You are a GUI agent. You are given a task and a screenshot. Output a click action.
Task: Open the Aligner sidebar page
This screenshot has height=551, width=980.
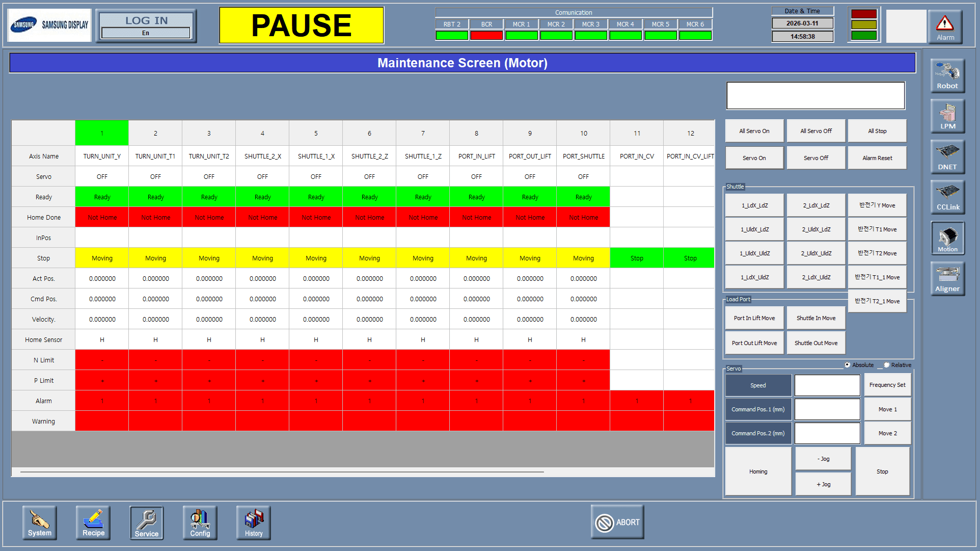pyautogui.click(x=947, y=278)
